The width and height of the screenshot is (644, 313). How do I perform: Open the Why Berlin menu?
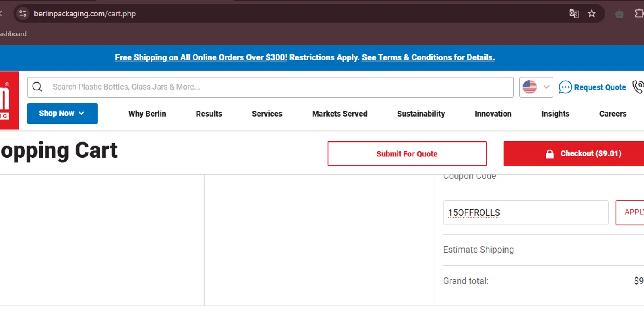[147, 114]
